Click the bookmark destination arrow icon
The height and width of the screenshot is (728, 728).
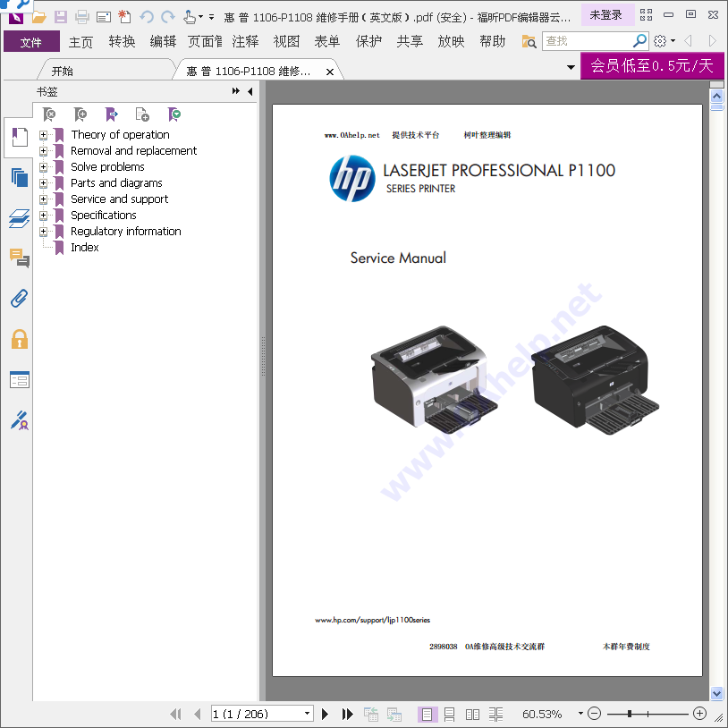[x=112, y=114]
